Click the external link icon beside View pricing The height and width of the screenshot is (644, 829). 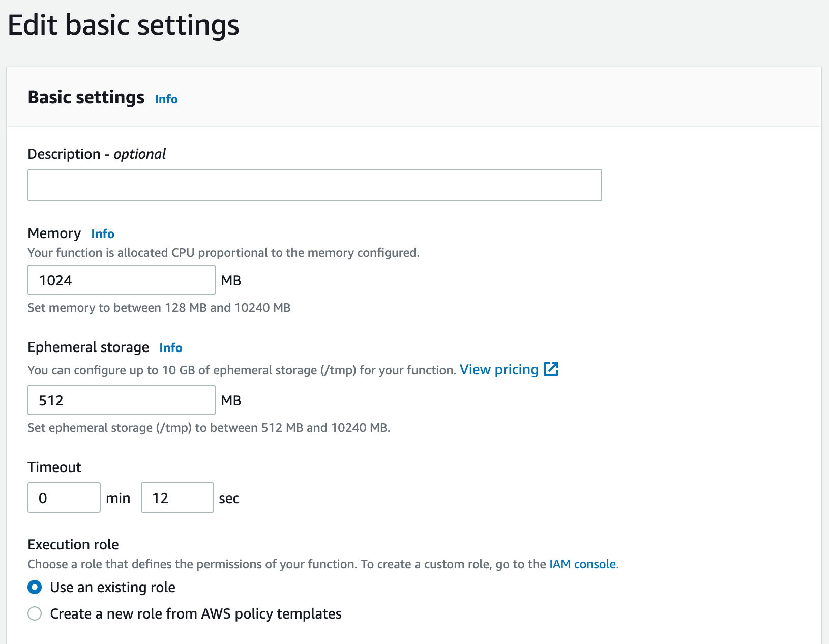551,369
